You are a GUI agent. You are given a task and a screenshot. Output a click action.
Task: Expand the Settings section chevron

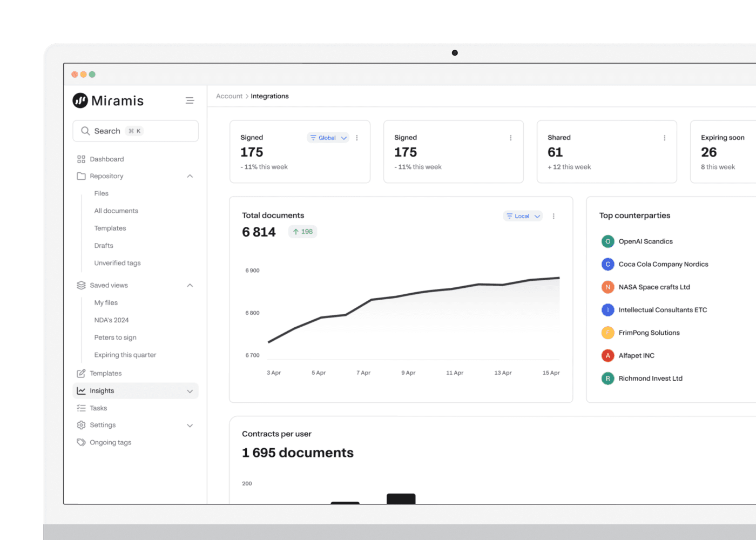190,426
